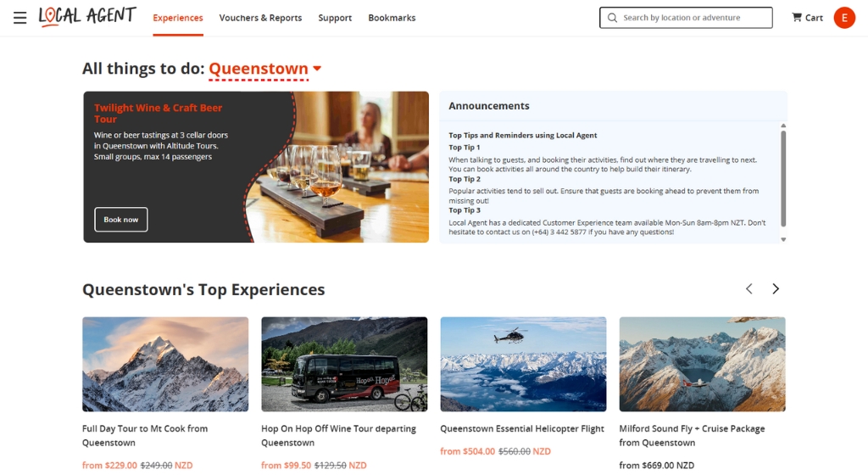
Task: Select the Experiences tab
Action: coord(178,18)
